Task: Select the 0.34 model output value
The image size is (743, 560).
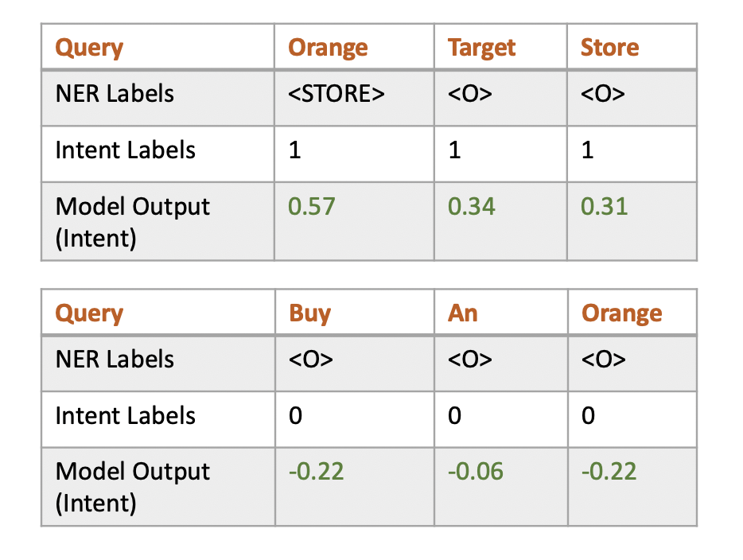Action: (x=472, y=207)
